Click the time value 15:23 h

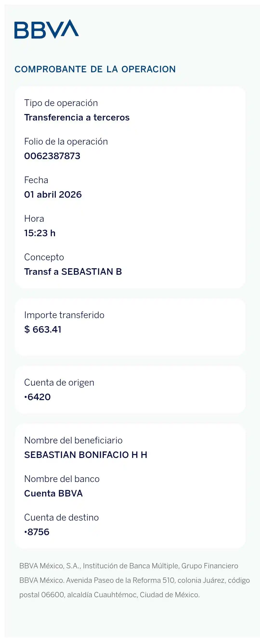40,233
